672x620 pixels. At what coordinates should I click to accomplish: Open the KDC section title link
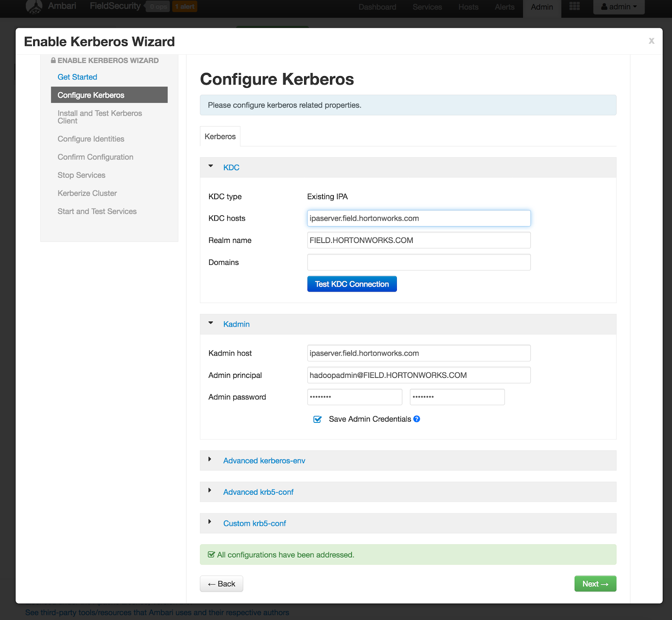coord(231,167)
